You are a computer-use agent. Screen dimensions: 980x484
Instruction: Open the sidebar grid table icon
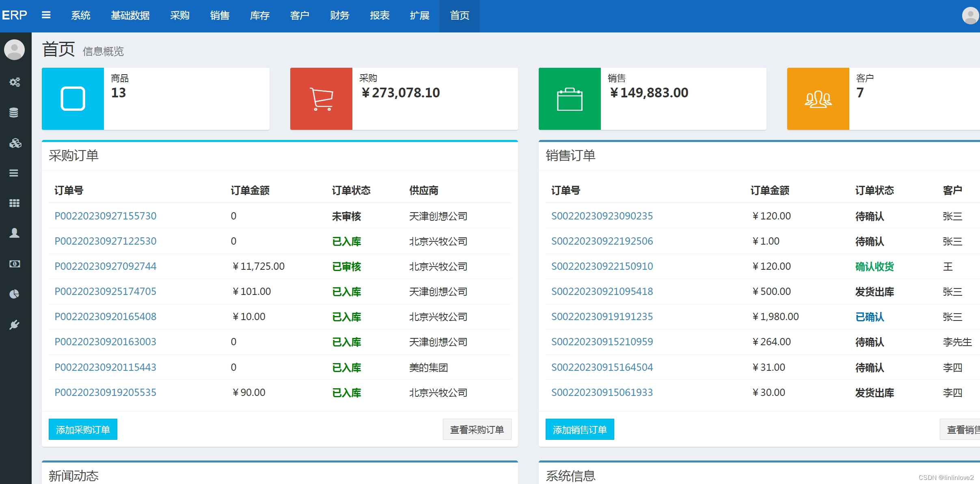pos(14,203)
